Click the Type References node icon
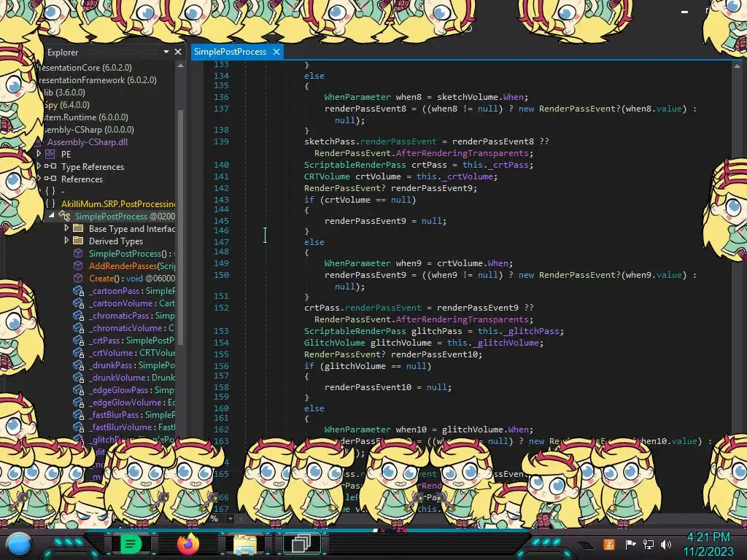This screenshot has height=560, width=747. [x=50, y=166]
